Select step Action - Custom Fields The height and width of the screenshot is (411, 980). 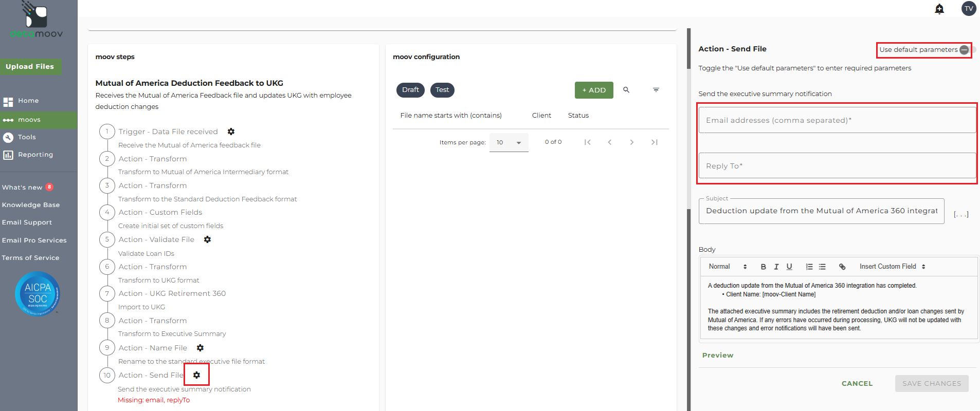[x=160, y=212]
